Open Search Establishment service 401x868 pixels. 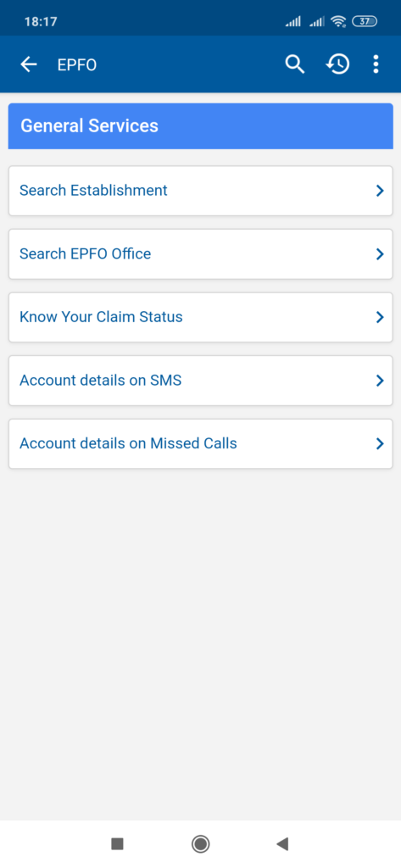(200, 191)
